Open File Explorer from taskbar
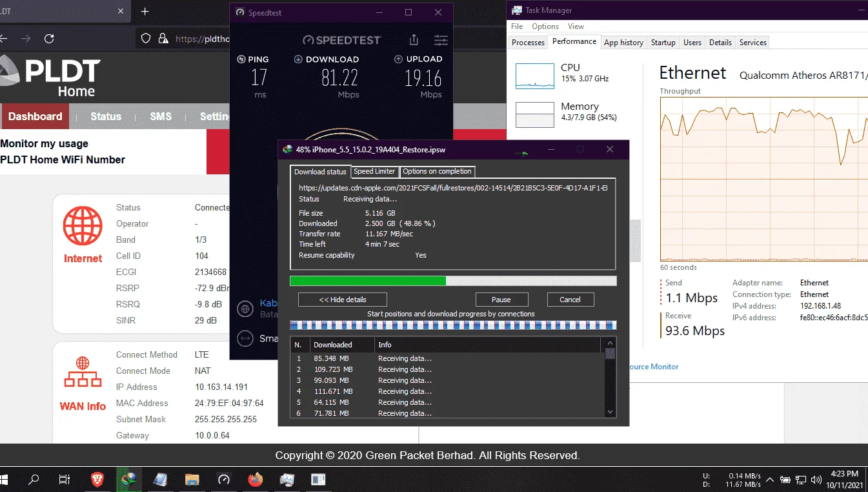The height and width of the screenshot is (492, 868). tap(192, 479)
